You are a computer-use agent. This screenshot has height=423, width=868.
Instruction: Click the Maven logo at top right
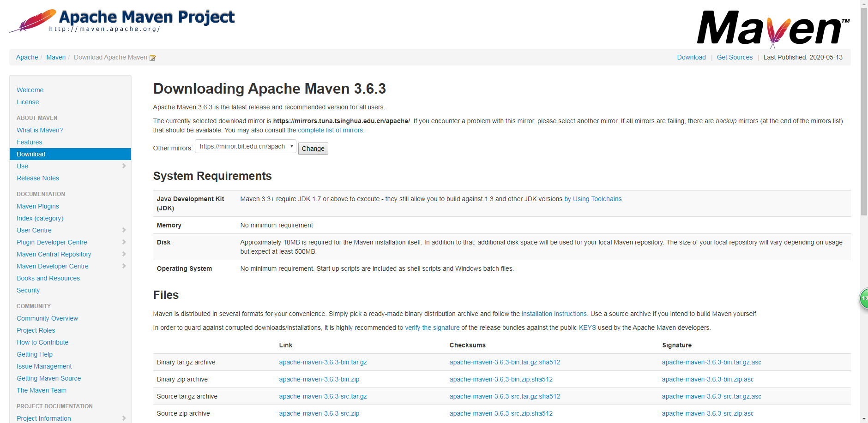773,29
